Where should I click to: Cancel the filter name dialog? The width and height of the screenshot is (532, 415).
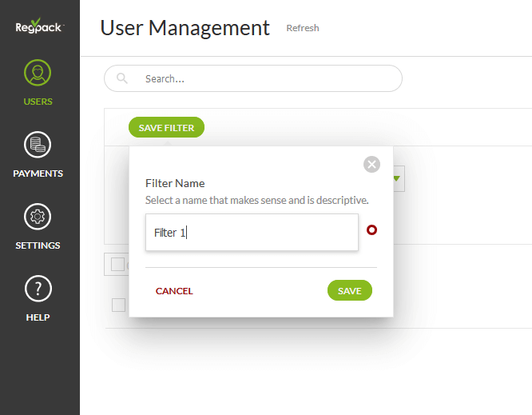[174, 291]
